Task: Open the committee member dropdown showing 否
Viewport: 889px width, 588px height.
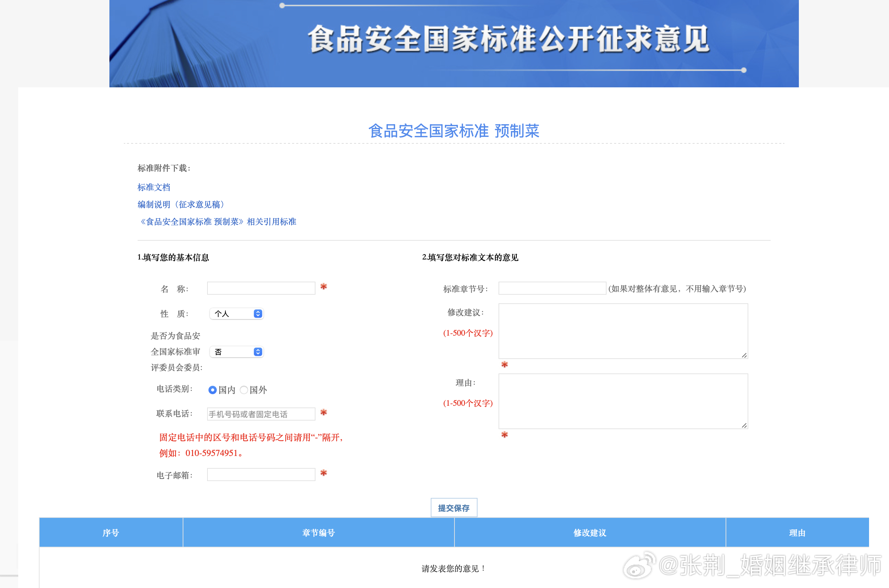Action: pos(237,352)
